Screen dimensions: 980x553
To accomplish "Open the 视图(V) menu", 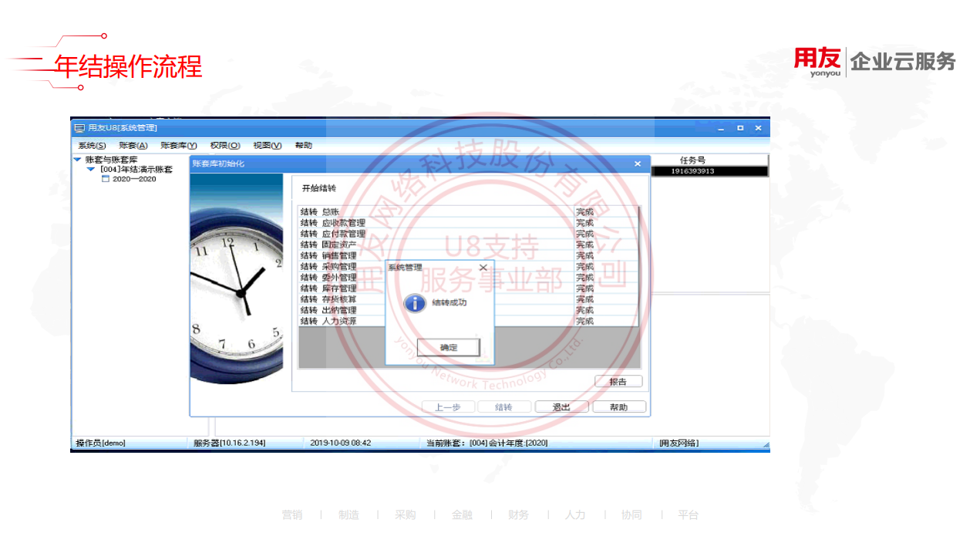I will 268,145.
